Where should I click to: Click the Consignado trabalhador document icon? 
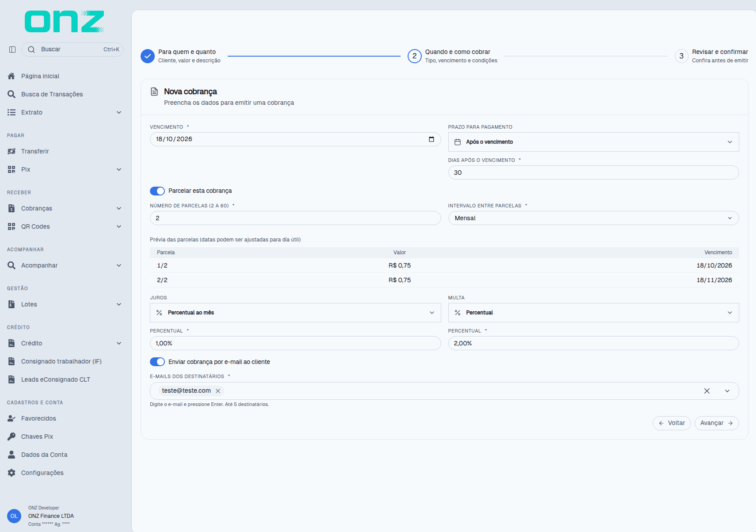coord(11,361)
